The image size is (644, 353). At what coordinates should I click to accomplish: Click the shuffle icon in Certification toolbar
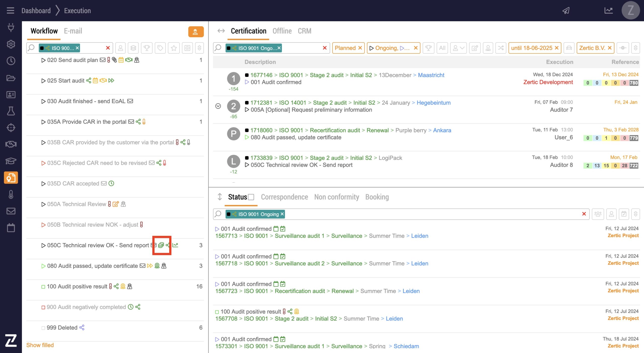501,48
